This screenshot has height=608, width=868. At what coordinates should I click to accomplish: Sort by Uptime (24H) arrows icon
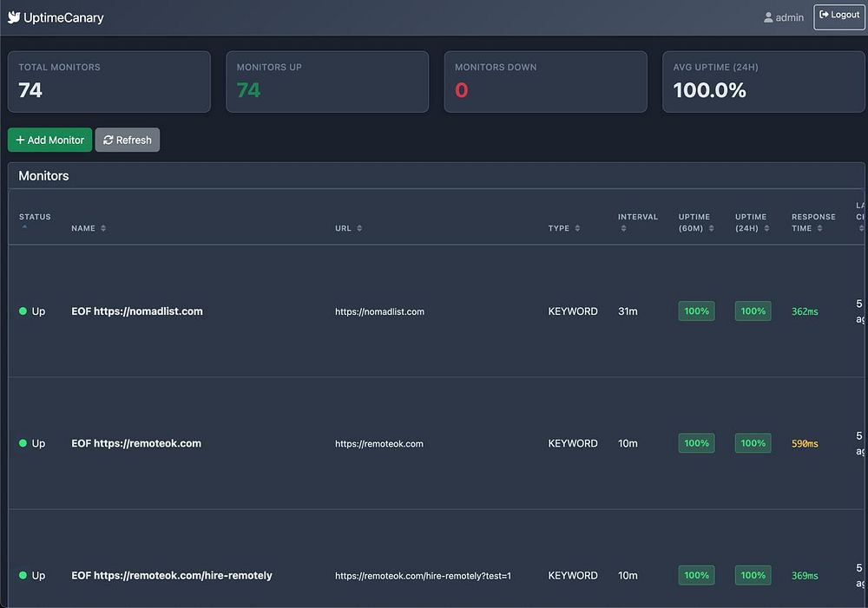click(x=766, y=228)
